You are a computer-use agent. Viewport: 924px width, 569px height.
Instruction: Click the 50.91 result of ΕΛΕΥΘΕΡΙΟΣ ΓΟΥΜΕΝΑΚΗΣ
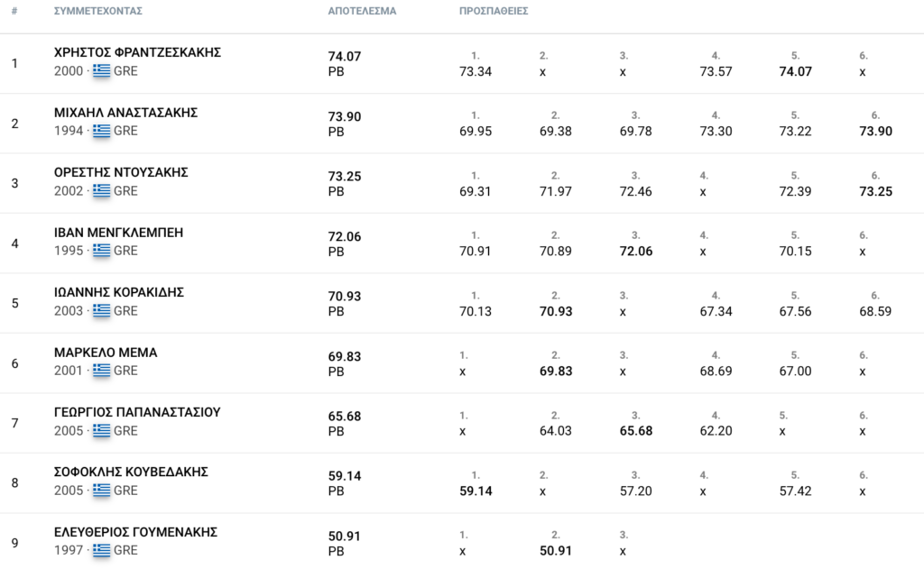click(344, 536)
